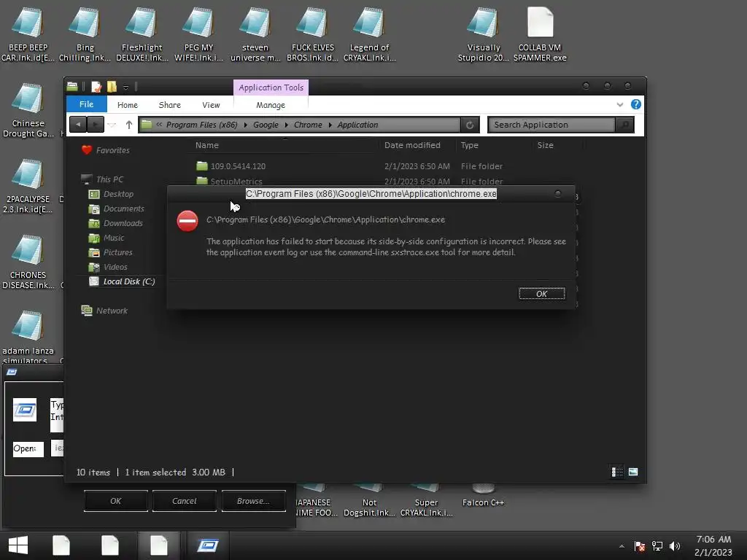The image size is (747, 560).
Task: Click the Run dialog taskbar icon
Action: click(x=208, y=545)
